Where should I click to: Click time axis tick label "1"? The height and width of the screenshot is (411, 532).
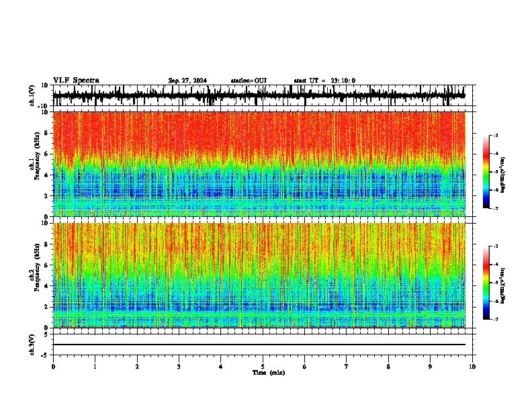click(x=95, y=367)
